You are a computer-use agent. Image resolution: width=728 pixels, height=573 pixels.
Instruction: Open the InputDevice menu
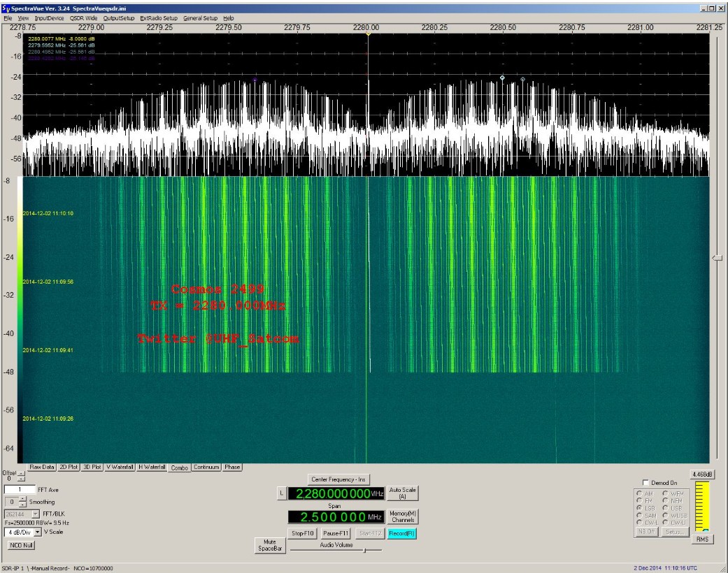click(49, 17)
